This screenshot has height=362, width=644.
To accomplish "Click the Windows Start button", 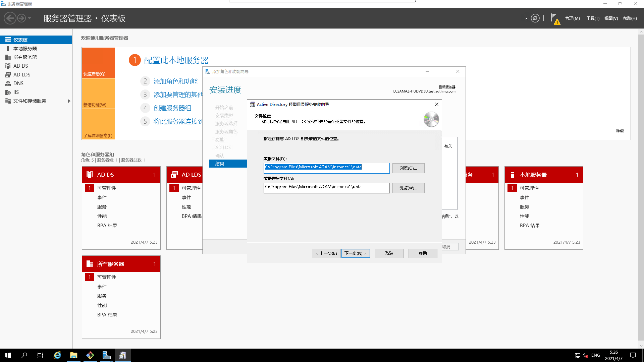I will click(x=8, y=355).
